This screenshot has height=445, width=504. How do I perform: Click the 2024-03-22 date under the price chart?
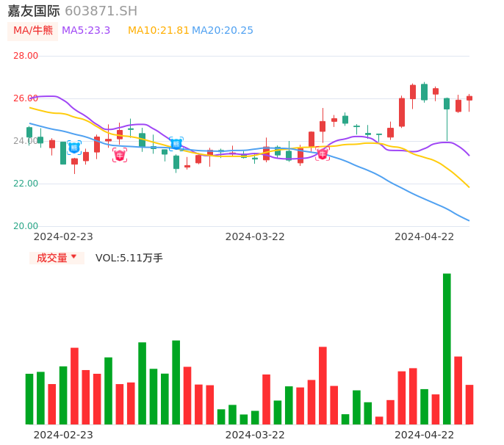coord(255,236)
